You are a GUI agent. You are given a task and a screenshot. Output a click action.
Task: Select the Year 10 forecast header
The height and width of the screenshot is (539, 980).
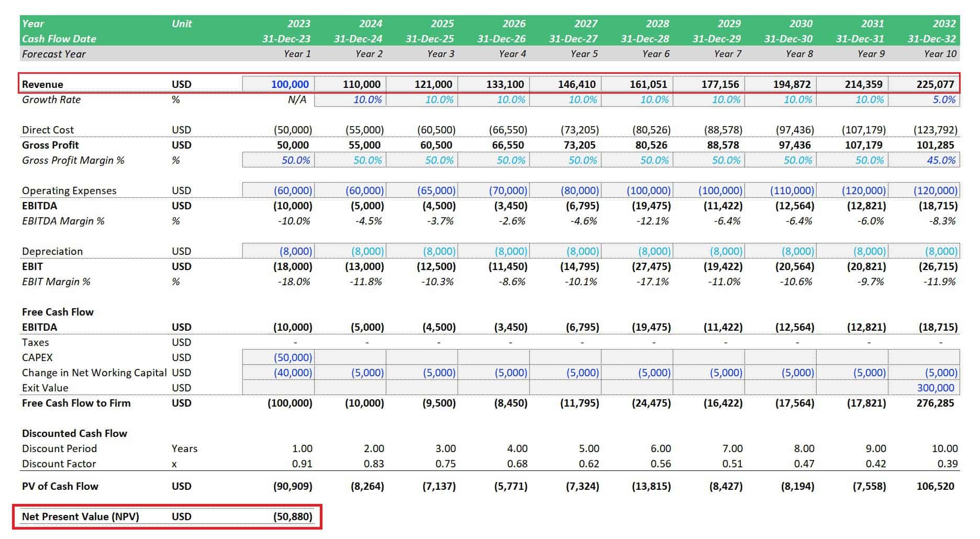click(x=940, y=54)
